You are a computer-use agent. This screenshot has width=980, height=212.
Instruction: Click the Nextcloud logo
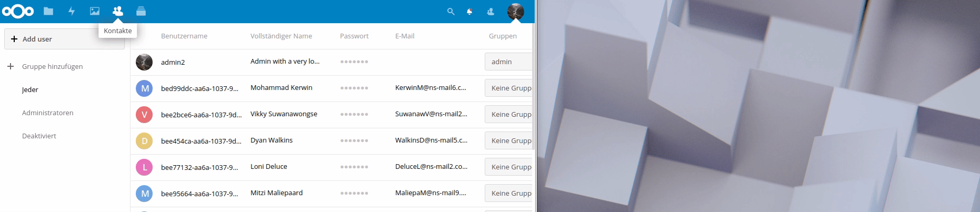tap(18, 11)
